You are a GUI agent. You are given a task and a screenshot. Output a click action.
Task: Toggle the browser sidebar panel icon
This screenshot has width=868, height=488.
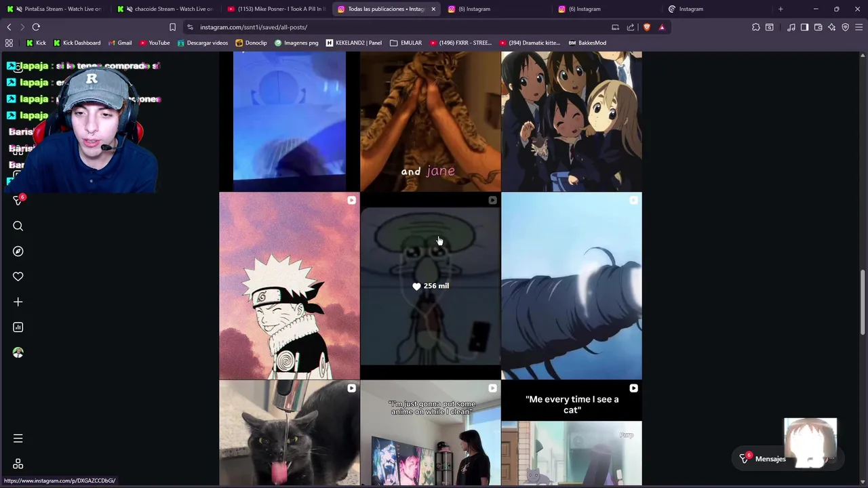[x=805, y=27]
